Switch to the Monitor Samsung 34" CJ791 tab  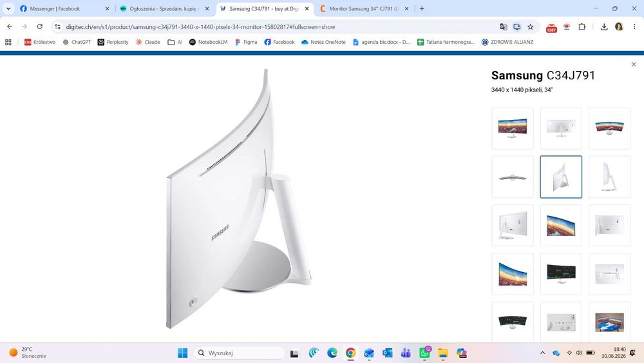point(364,8)
